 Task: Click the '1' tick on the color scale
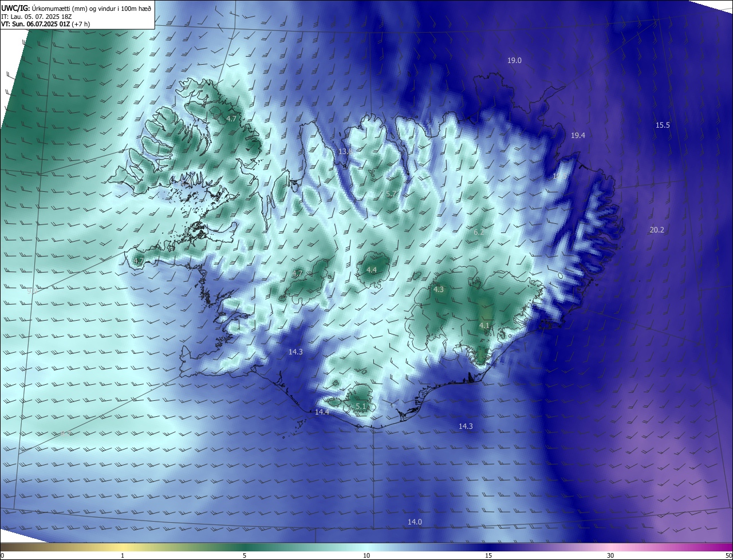[x=123, y=555]
